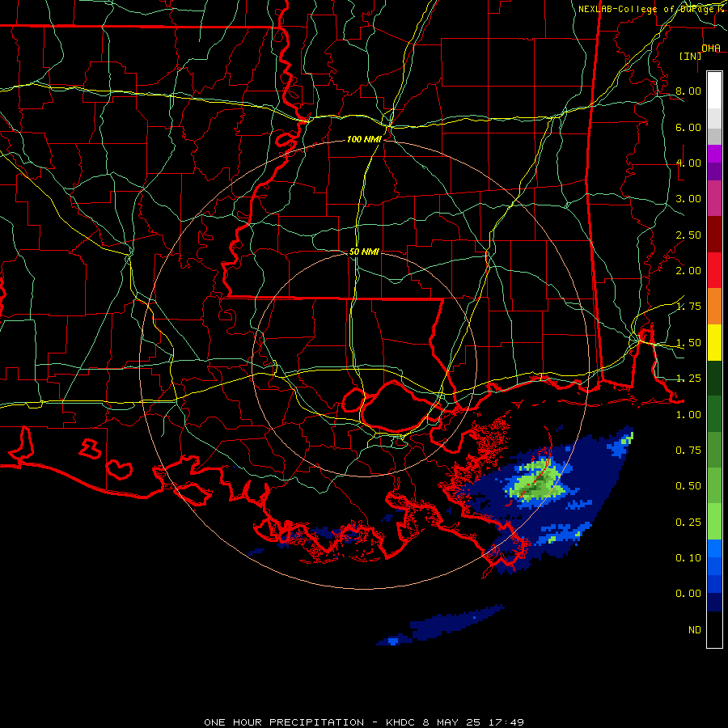Image resolution: width=728 pixels, height=728 pixels.
Task: Pick the bright red color scale segment
Action: point(714,271)
